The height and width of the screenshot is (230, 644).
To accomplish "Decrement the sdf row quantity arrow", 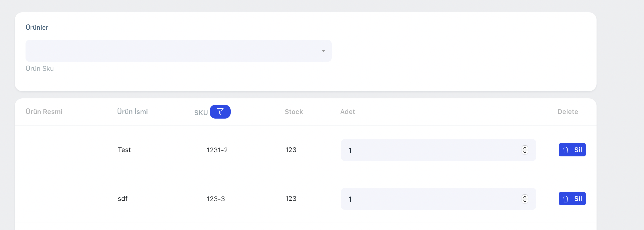I will coord(525,201).
